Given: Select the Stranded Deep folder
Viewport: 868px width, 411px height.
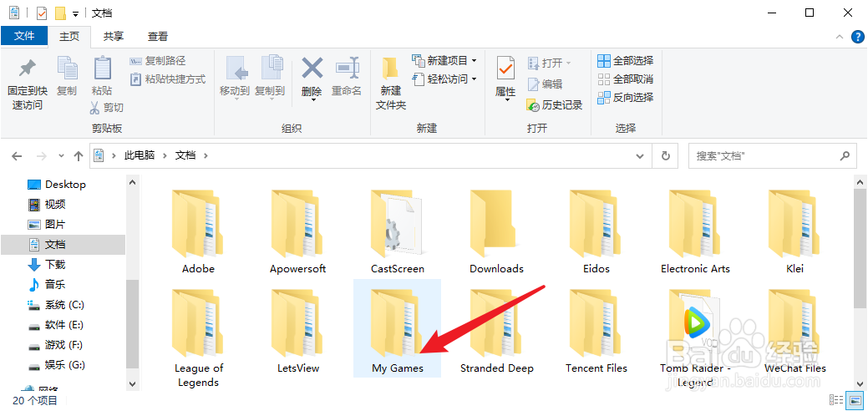Looking at the screenshot, I should [x=496, y=332].
